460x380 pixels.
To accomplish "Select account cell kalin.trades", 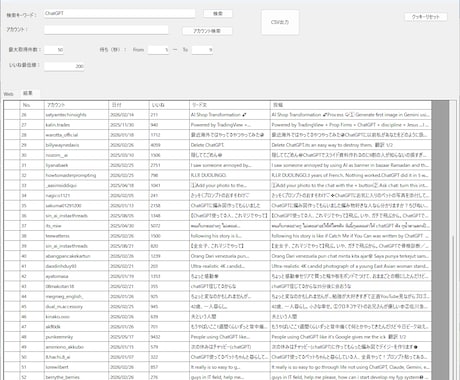I will (76, 125).
